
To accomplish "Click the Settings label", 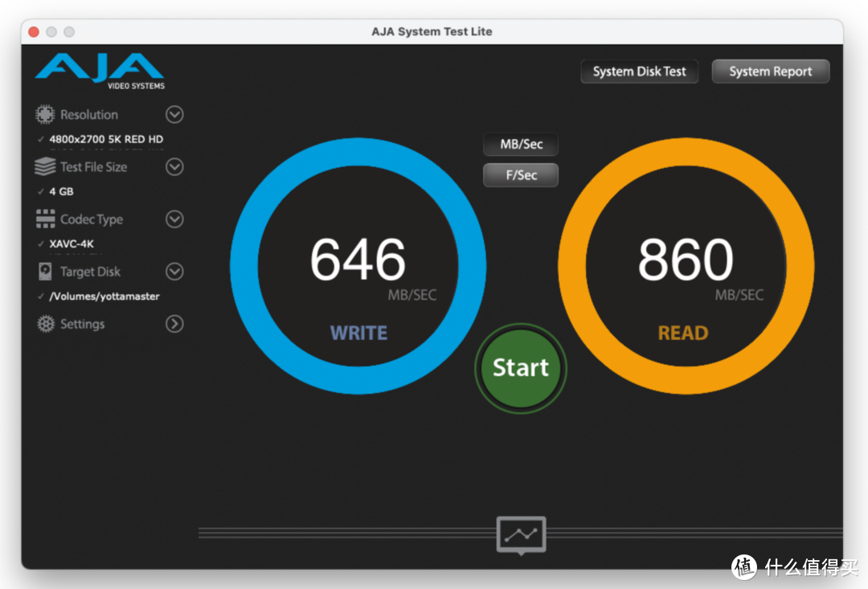I will click(82, 324).
